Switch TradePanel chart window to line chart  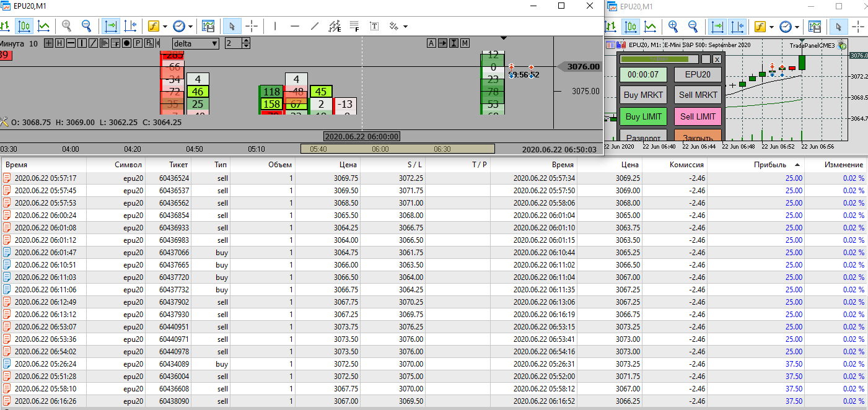point(651,27)
